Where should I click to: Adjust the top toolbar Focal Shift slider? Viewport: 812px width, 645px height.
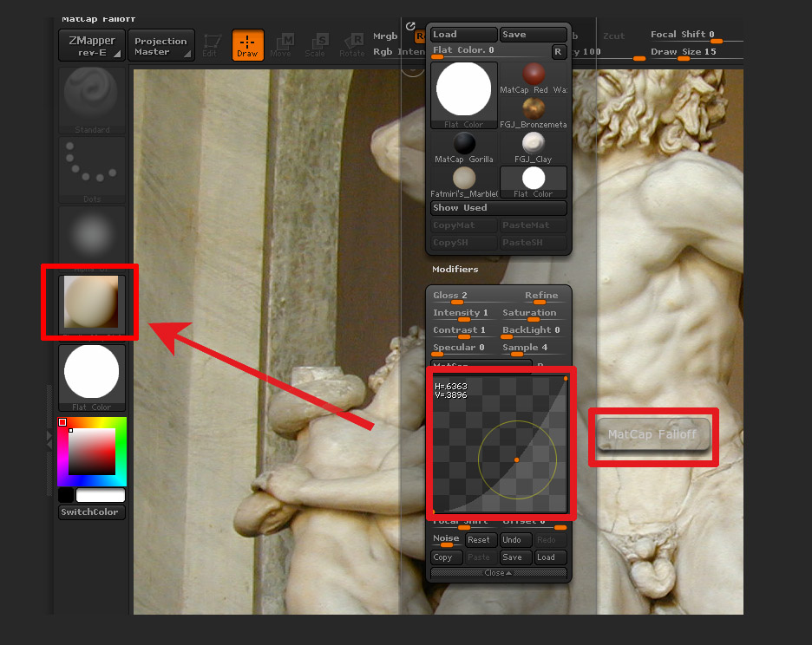696,36
